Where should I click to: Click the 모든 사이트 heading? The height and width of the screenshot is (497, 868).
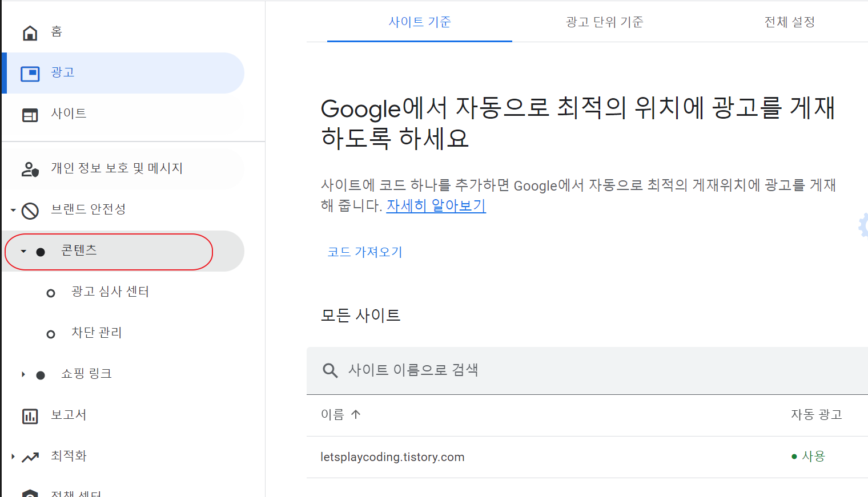[x=361, y=315]
